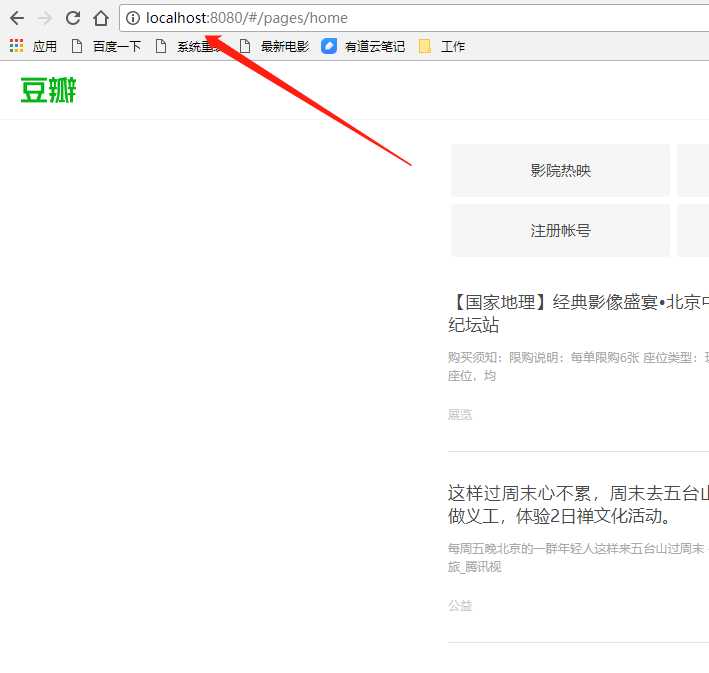The image size is (709, 673).
Task: Click the 注册帐号 button
Action: (560, 231)
